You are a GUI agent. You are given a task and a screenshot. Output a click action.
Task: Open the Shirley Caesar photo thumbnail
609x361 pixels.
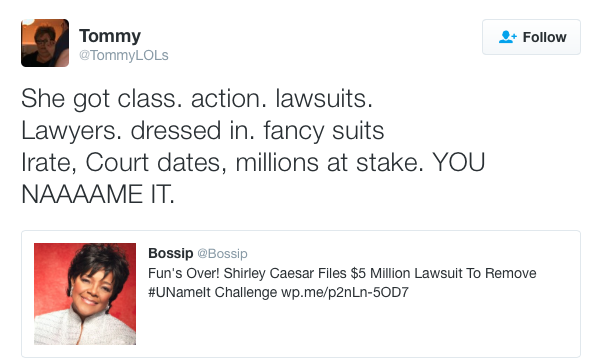[x=85, y=294]
